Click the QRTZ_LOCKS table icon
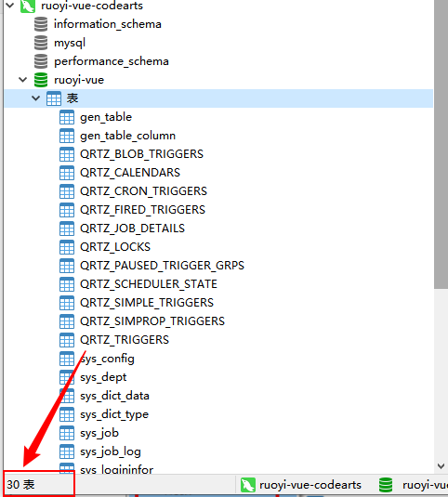Viewport: 448px width, 497px height. [67, 247]
